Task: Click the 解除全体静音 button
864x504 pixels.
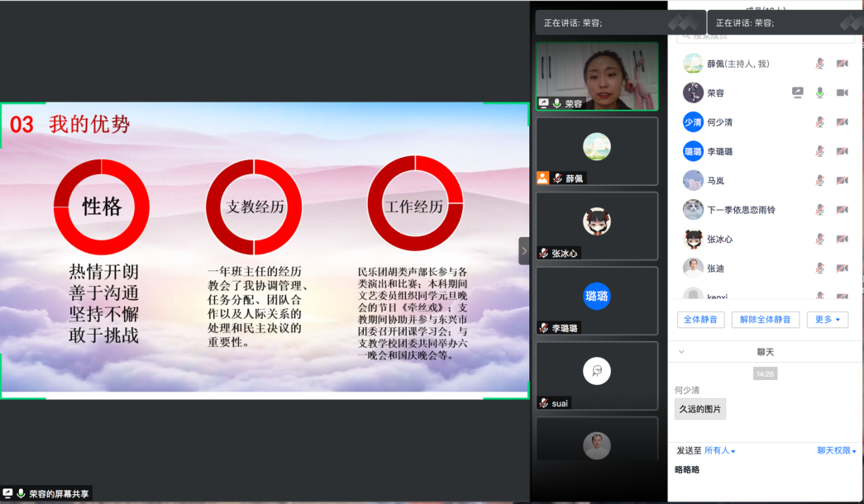Action: tap(766, 320)
